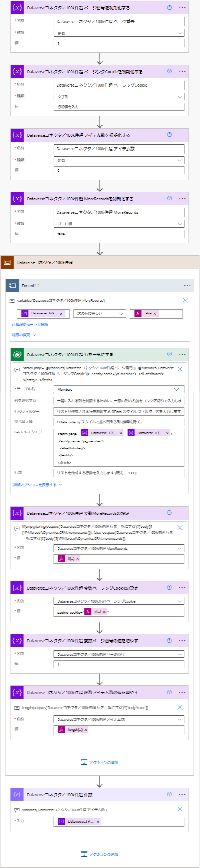Click the Fetch Xml クエリ text area
The height and width of the screenshot is (868, 200).
pyautogui.click(x=119, y=447)
